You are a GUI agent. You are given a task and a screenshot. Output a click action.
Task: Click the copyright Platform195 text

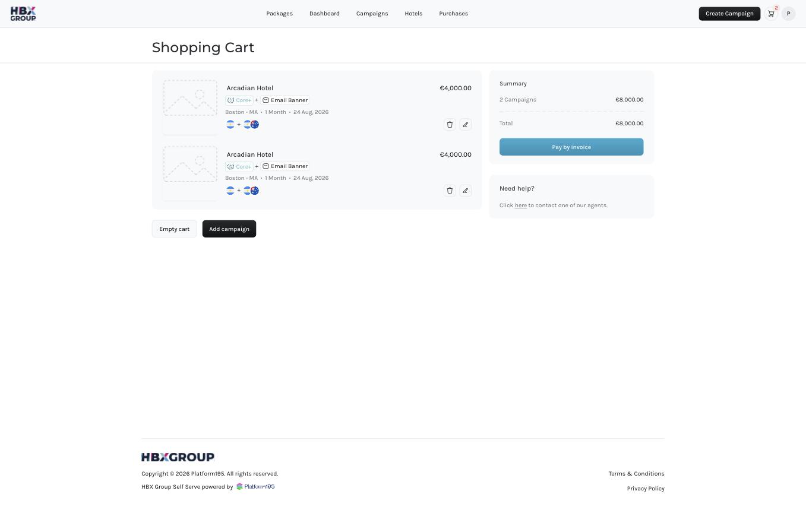click(210, 474)
